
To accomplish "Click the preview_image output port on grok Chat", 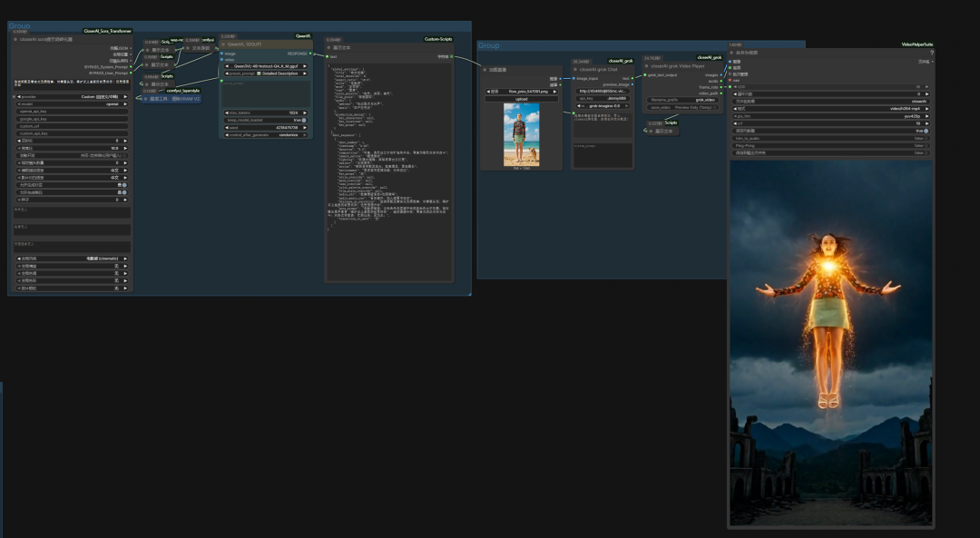I will tap(632, 84).
